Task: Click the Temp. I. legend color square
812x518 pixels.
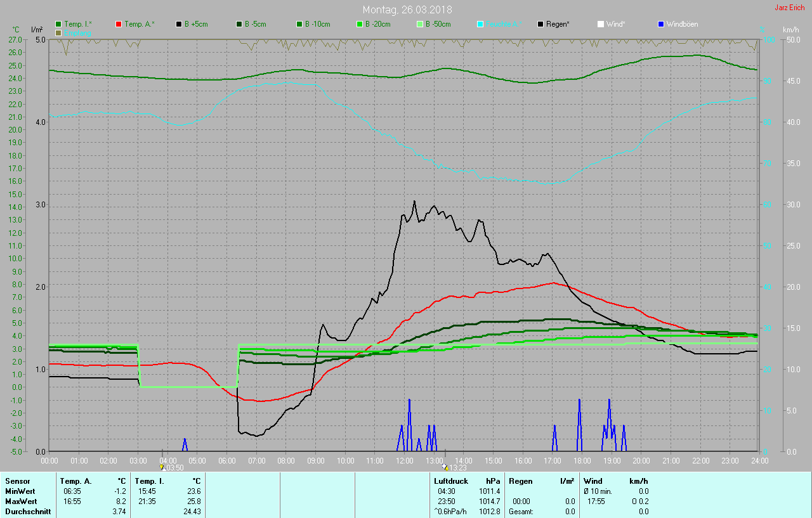Action: [x=58, y=24]
